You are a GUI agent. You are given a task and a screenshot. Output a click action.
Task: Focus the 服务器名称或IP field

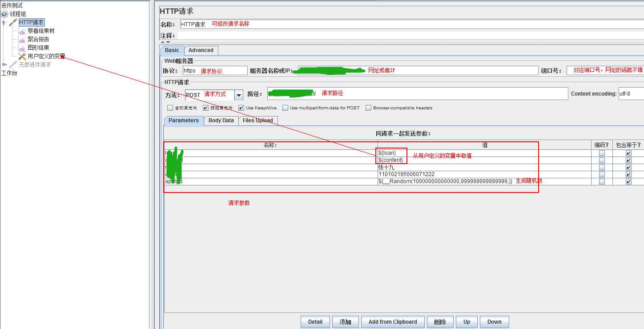(x=418, y=71)
